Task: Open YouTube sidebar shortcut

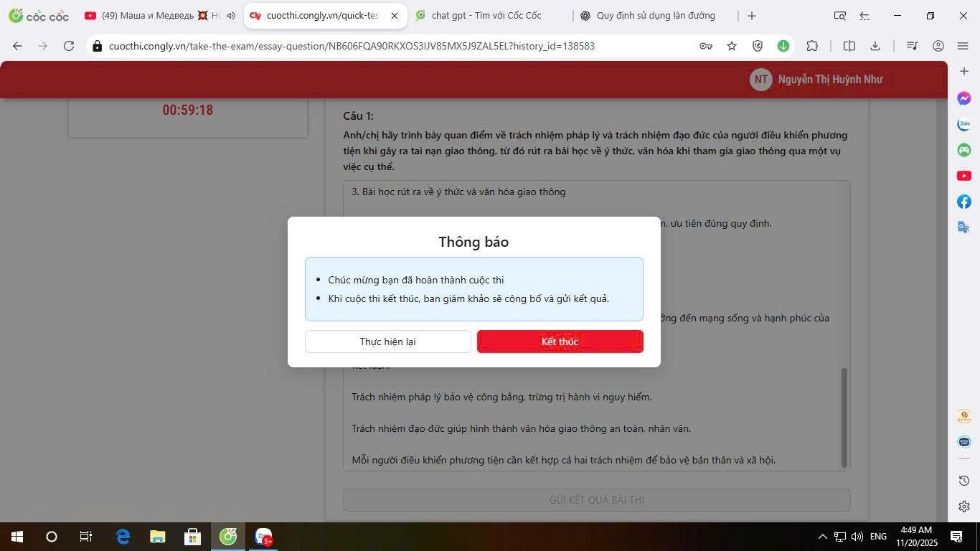Action: (964, 176)
